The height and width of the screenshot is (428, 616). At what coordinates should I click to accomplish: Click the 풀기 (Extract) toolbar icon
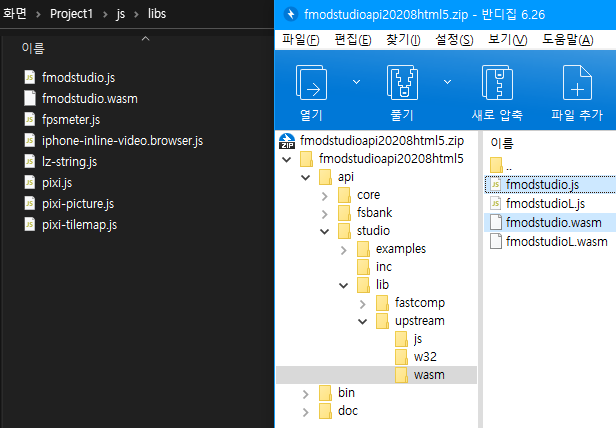pyautogui.click(x=402, y=83)
